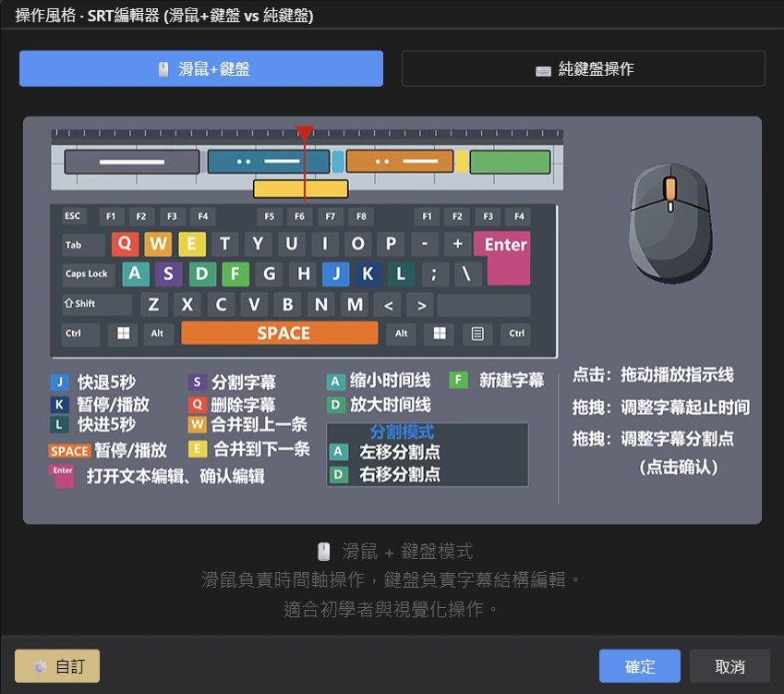784x694 pixels.
Task: Click the L badge beside 快进5秒
Action: click(59, 425)
